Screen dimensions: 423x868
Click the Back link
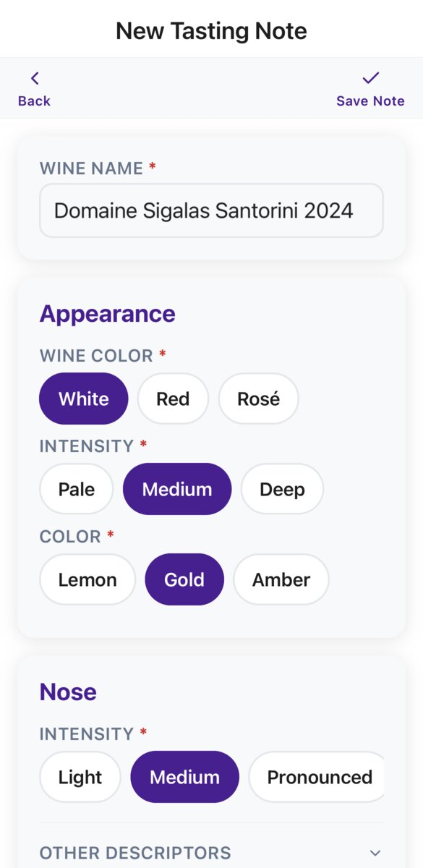pyautogui.click(x=34, y=101)
